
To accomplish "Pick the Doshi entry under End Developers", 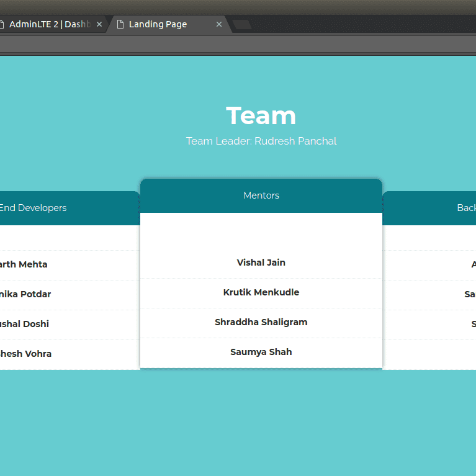I will click(x=24, y=324).
